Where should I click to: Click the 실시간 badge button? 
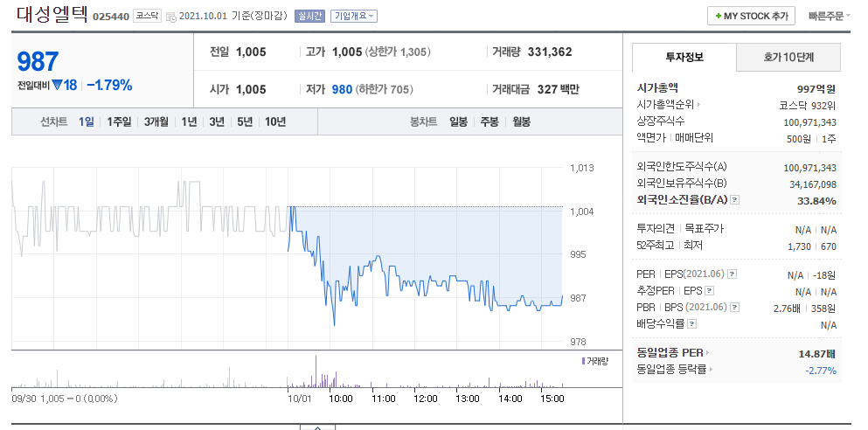click(309, 16)
